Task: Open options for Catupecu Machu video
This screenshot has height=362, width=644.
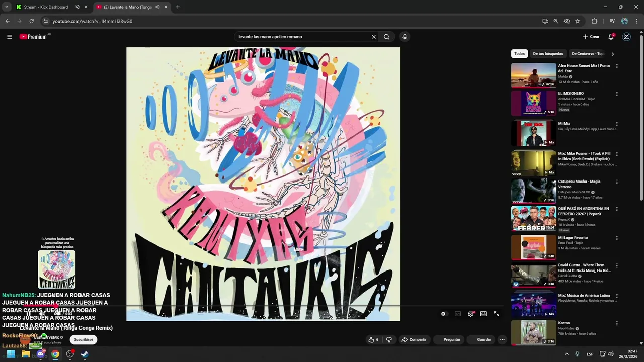Action: [x=617, y=182]
